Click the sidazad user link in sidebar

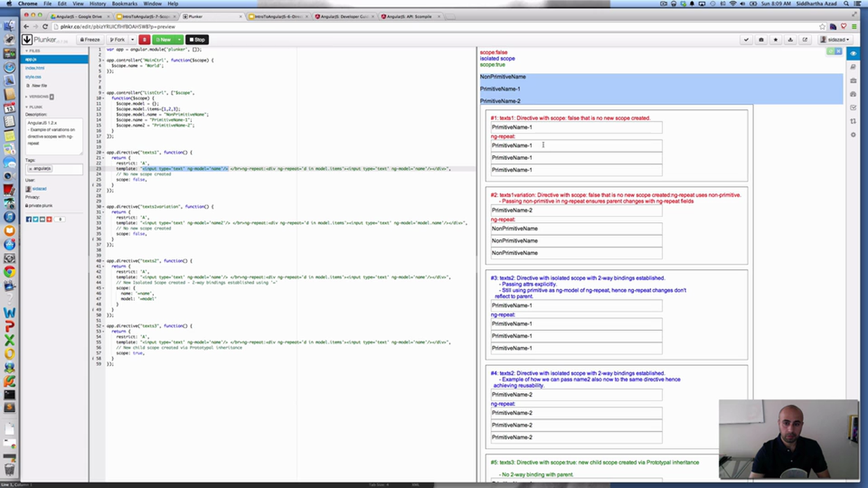[39, 188]
